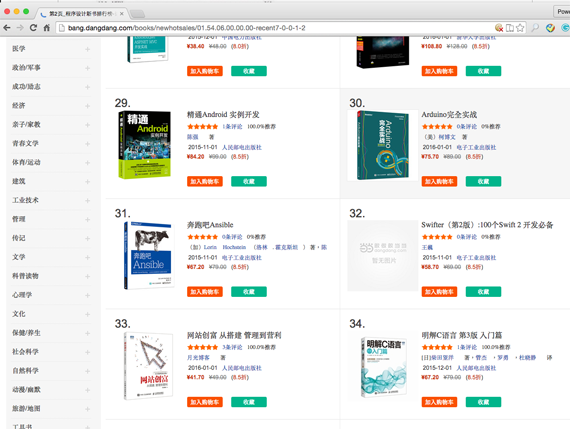
Task: Open author 王巍 link
Action: tap(427, 247)
